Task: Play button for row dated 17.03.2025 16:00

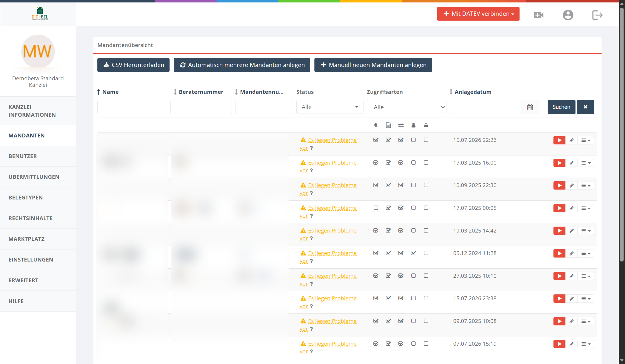Action: pyautogui.click(x=559, y=163)
